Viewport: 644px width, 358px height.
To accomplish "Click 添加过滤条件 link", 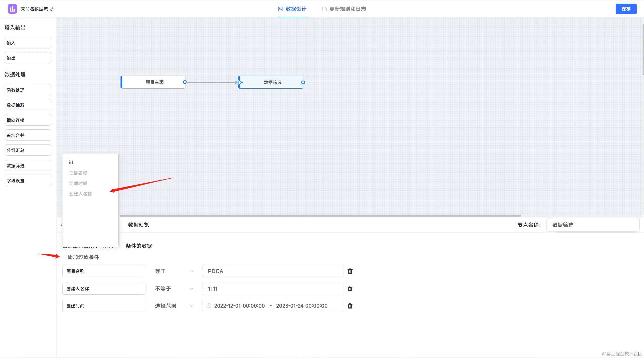I will tap(81, 257).
